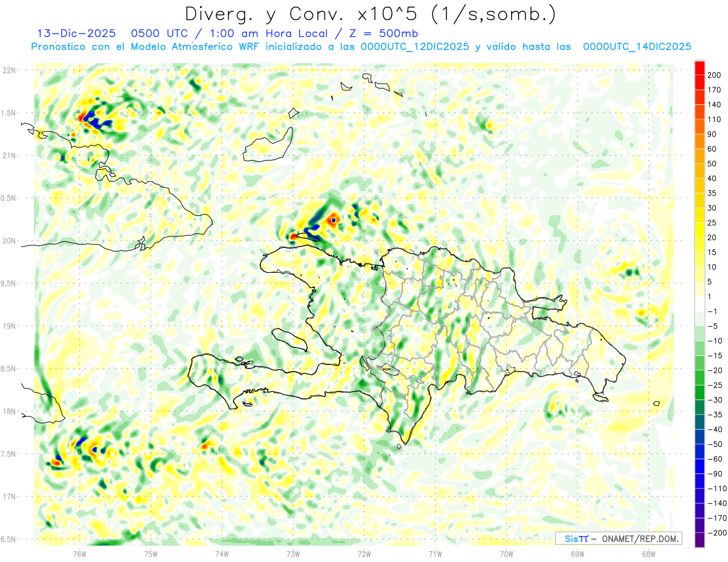Click the "72W" longitude label

(364, 553)
